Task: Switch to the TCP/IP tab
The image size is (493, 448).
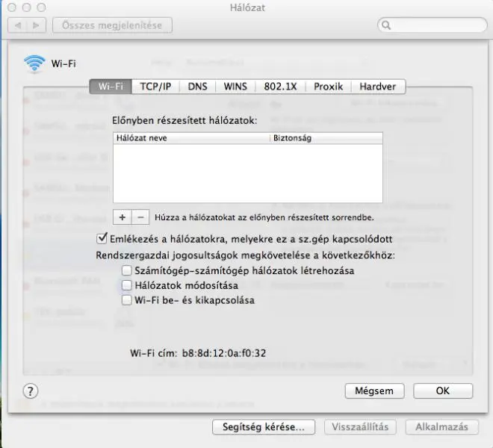Action: point(155,87)
